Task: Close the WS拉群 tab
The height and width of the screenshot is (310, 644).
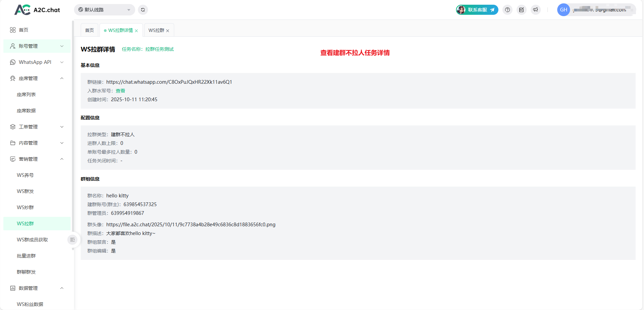Action: [x=168, y=31]
